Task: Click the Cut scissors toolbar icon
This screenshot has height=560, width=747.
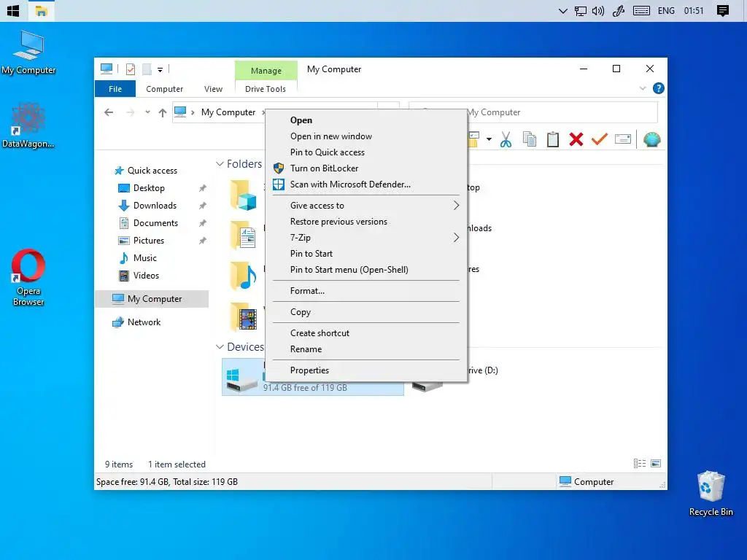Action: 506,139
